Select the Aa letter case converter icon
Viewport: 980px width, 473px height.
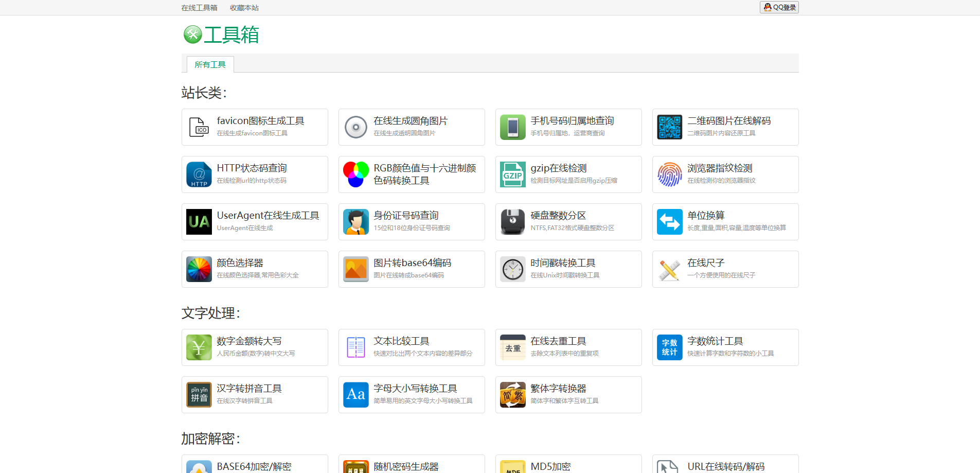click(355, 395)
